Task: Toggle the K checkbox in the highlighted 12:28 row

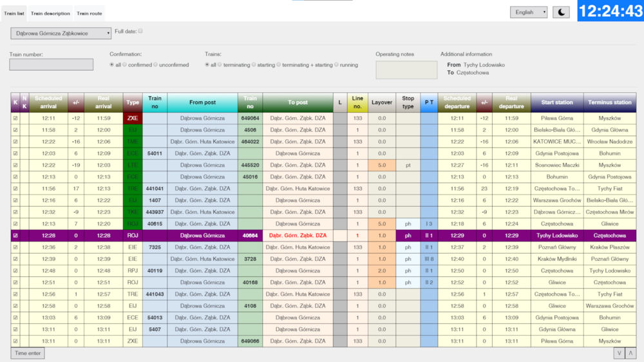Action: [15, 236]
